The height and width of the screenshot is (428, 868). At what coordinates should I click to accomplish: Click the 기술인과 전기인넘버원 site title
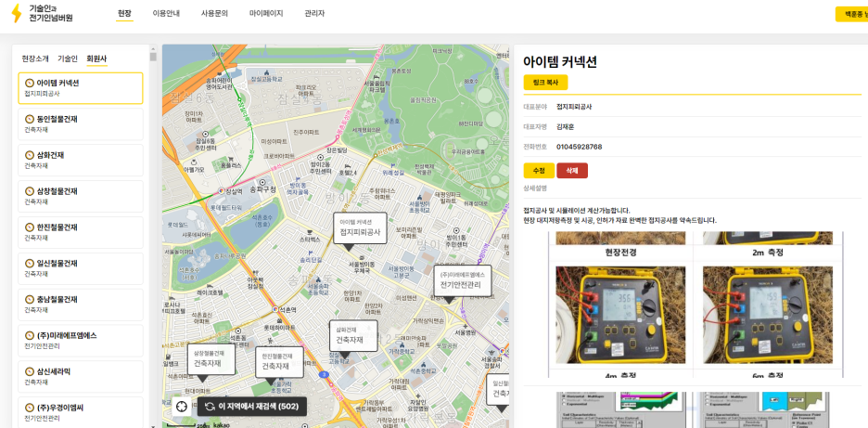tap(51, 13)
